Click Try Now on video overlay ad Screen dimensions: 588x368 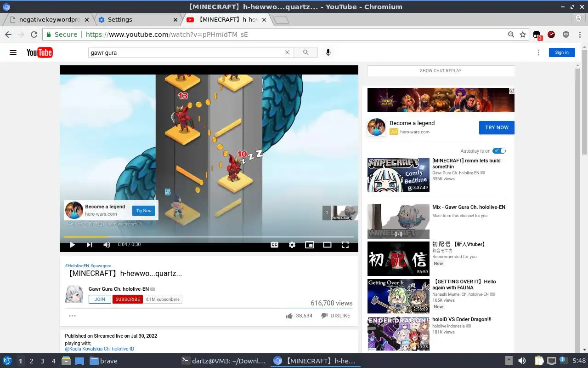click(x=144, y=211)
